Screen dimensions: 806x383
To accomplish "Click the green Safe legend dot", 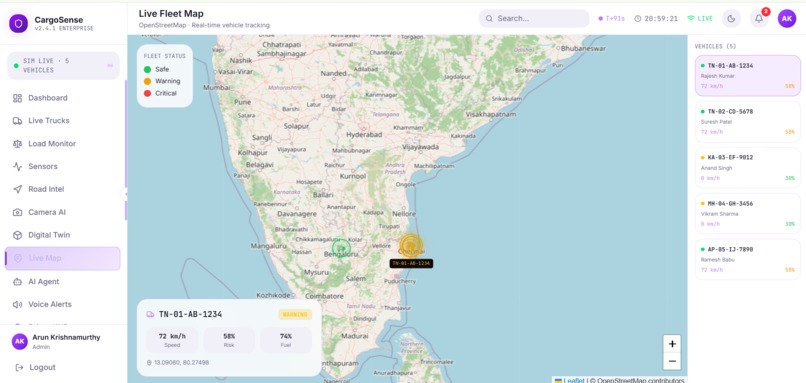I will [148, 69].
